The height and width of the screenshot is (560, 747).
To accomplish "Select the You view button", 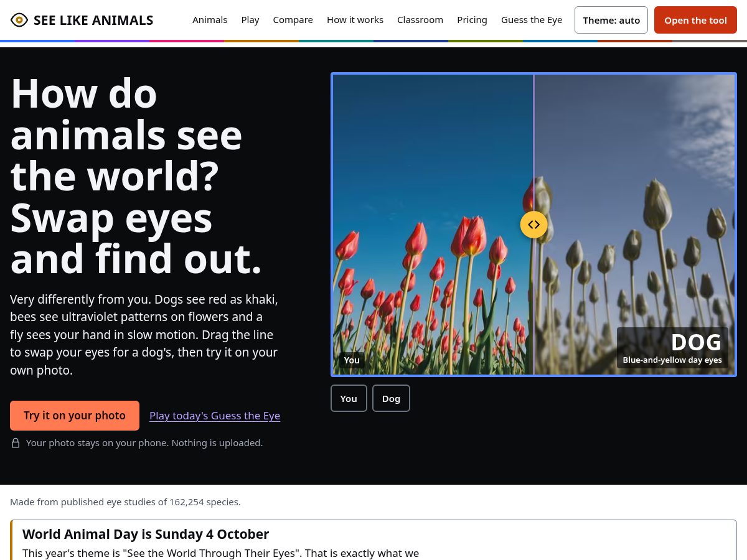I will pos(349,398).
